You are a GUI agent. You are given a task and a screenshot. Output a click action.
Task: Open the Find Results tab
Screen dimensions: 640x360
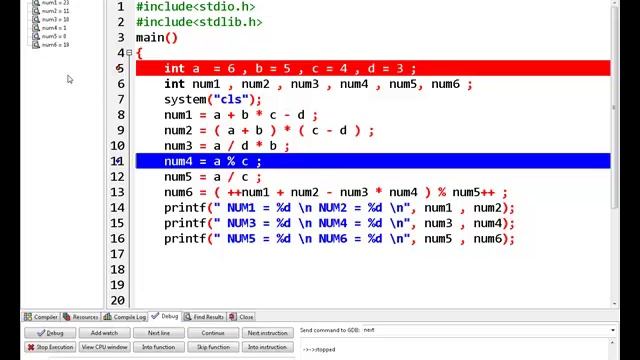(204, 317)
